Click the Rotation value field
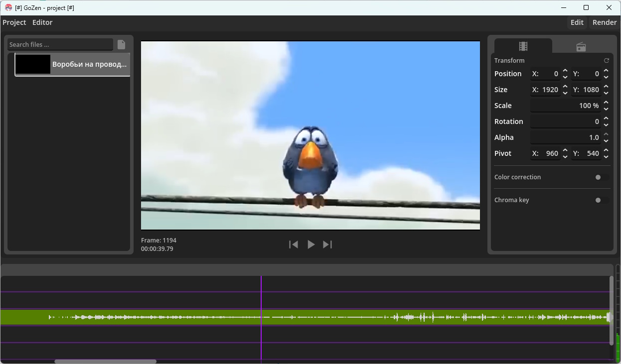Screen dimensions: 621x364 pyautogui.click(x=566, y=121)
